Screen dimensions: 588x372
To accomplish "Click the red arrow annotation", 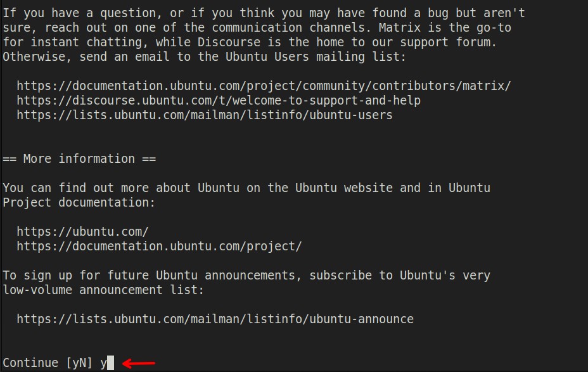I will (139, 363).
